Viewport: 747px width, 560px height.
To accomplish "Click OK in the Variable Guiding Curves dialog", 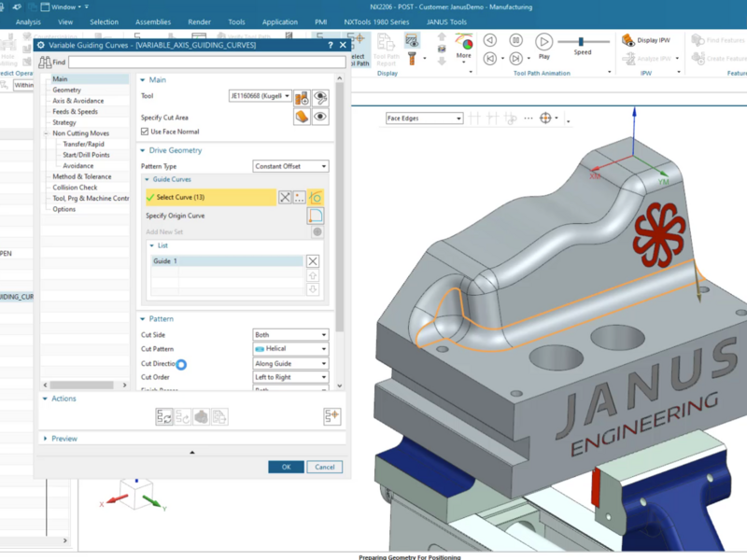I will point(286,468).
